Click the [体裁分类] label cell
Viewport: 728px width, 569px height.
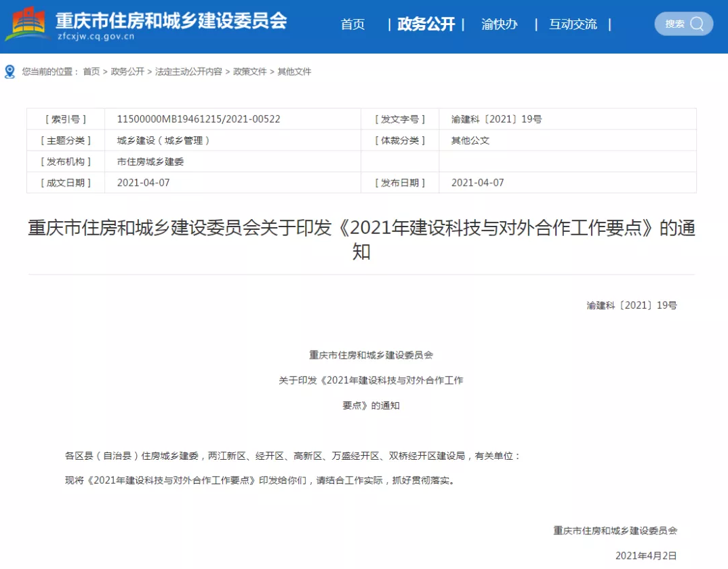(400, 140)
